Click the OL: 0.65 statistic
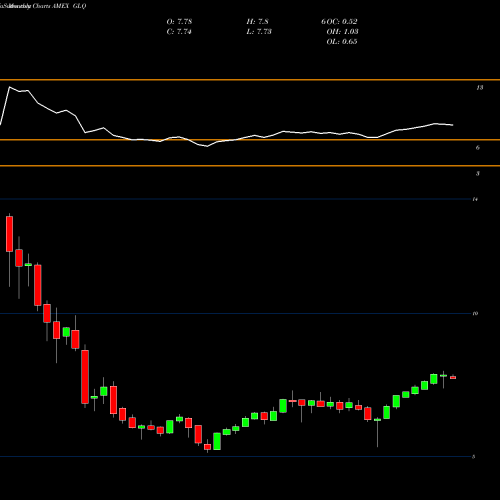This screenshot has width=500, height=500. [x=342, y=42]
